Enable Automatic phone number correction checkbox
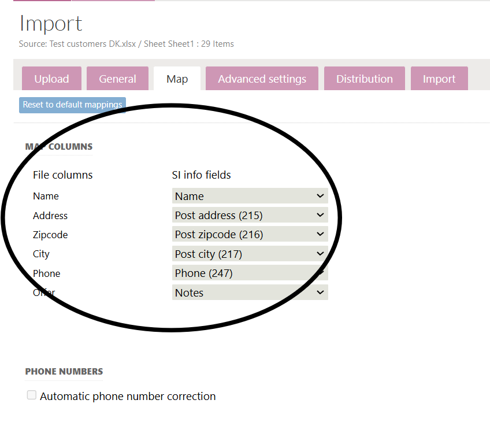The height and width of the screenshot is (448, 490). [x=32, y=395]
